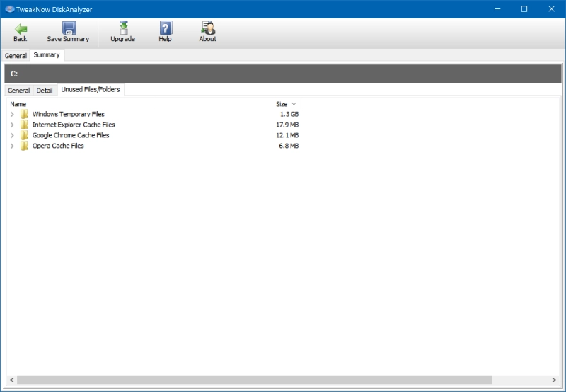Click the 6.8 MB size value
566x392 pixels.
[x=289, y=146]
